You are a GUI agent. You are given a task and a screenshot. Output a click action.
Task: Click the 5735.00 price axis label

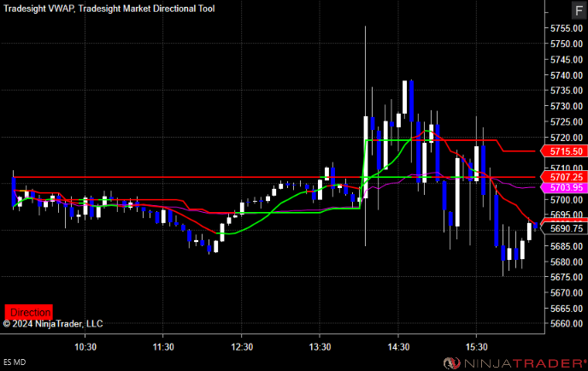click(567, 91)
